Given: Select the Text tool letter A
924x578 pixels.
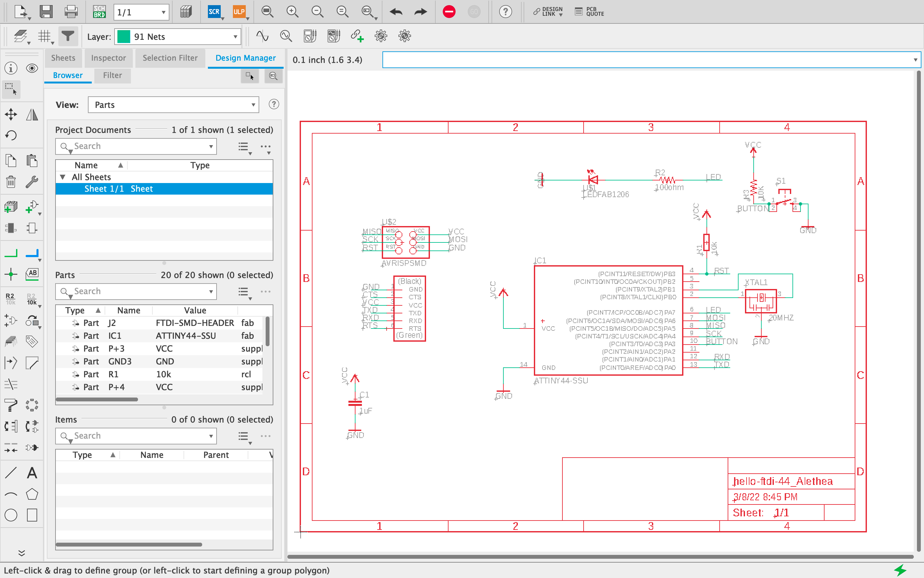Looking at the screenshot, I should pyautogui.click(x=32, y=473).
